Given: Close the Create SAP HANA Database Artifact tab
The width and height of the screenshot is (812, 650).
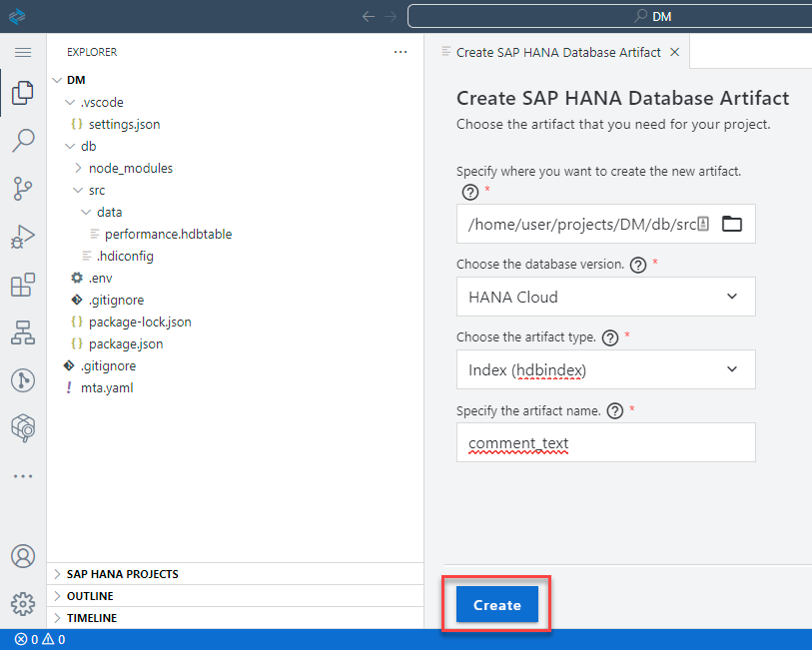Looking at the screenshot, I should 674,52.
